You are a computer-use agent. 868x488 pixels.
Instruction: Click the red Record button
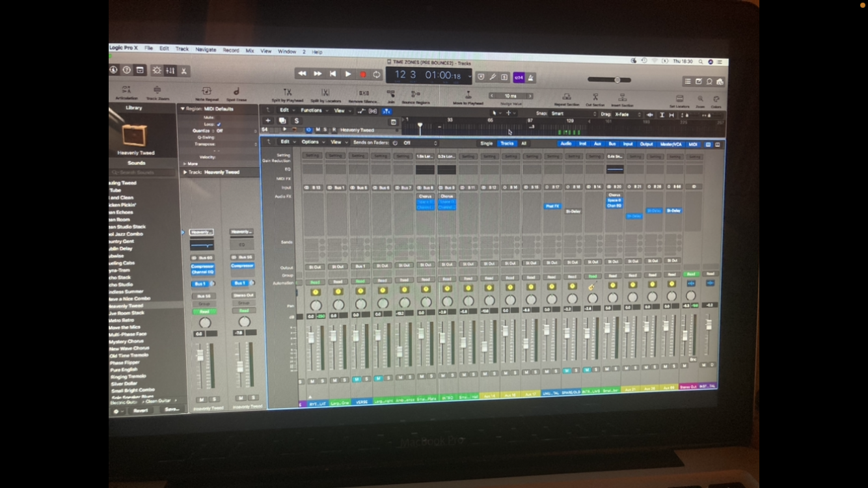coord(363,75)
